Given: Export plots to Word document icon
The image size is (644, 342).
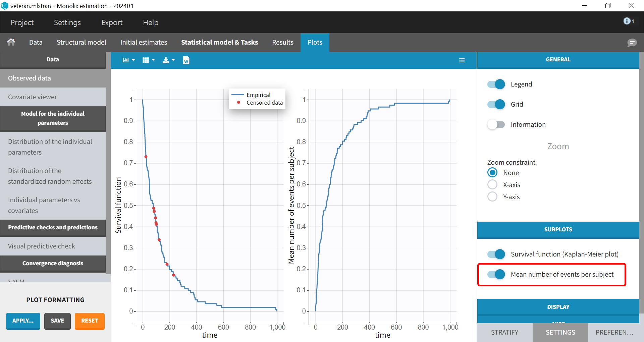Looking at the screenshot, I should (186, 60).
